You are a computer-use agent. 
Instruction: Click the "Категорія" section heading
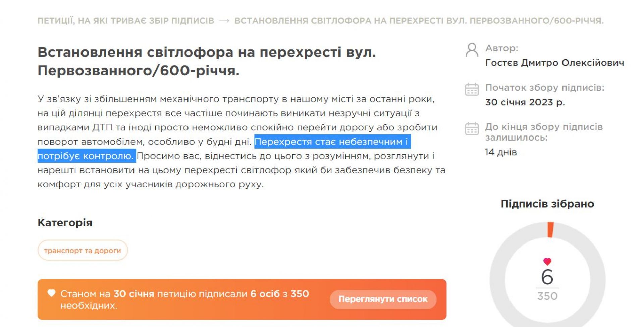pos(65,223)
